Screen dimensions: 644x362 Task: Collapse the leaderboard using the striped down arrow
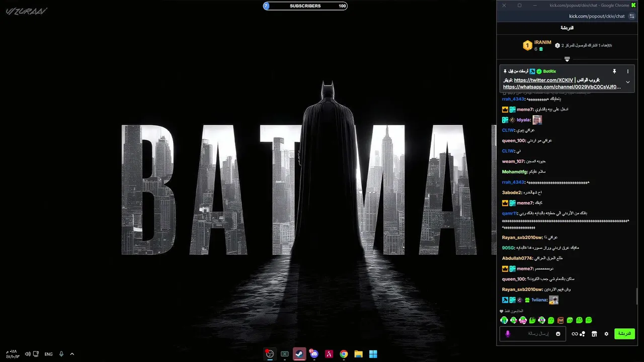[x=567, y=59]
